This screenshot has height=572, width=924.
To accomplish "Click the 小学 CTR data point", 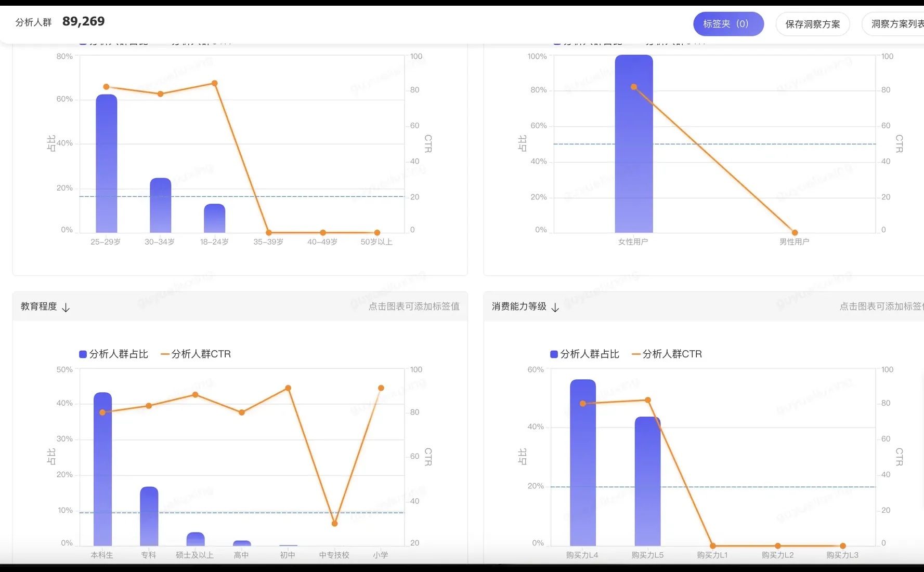I will click(381, 388).
